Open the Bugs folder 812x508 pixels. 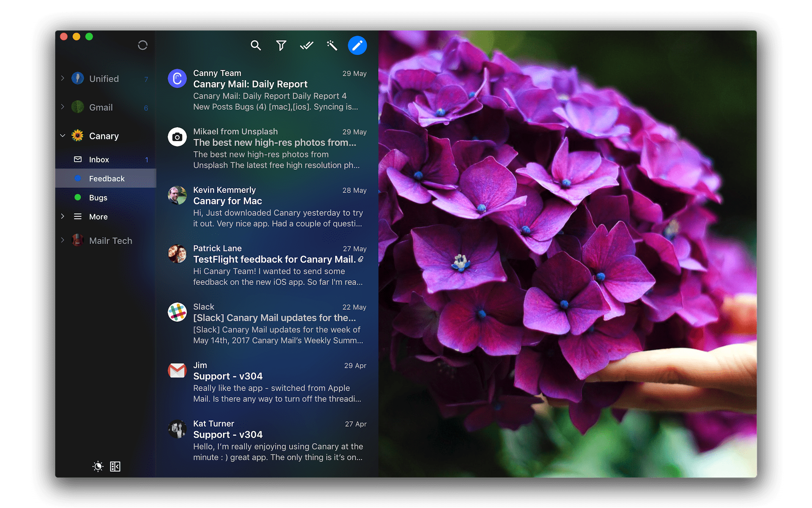click(106, 198)
